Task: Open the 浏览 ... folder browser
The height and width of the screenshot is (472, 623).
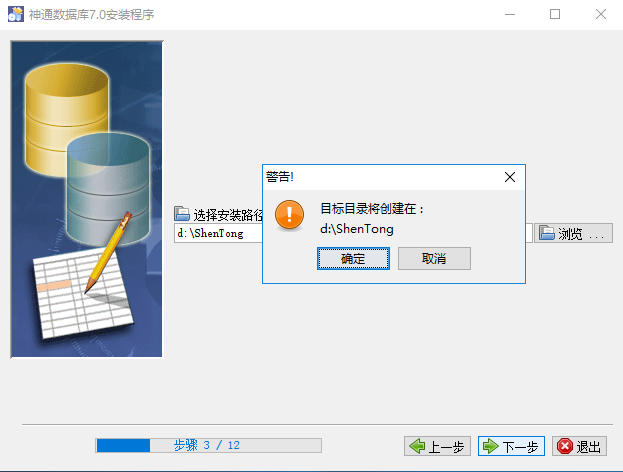Action: [573, 233]
